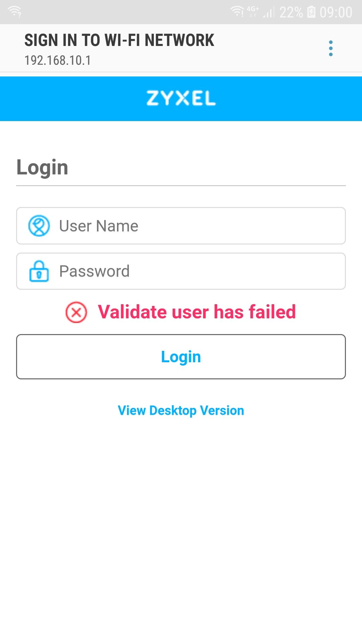362x644 pixels.
Task: Tap the Sign in to Wi-Fi Network title
Action: [x=119, y=40]
